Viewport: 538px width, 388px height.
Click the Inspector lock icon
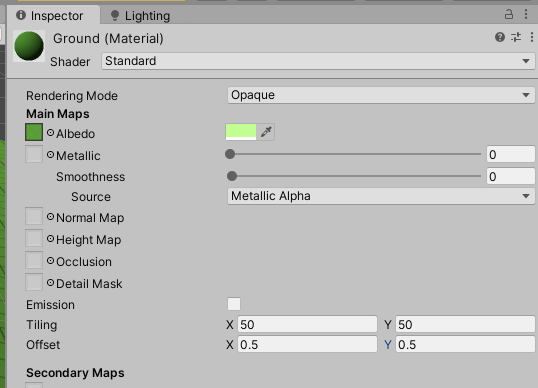coord(508,14)
